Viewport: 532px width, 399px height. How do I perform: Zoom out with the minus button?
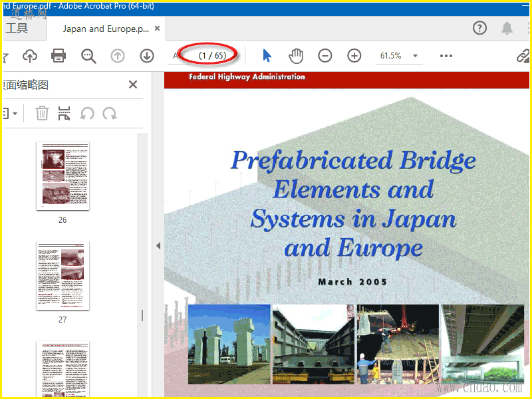tap(325, 57)
